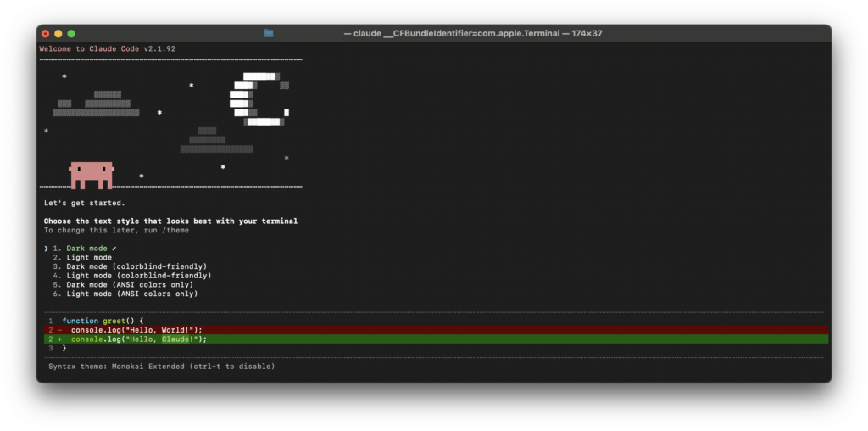Viewport: 868px width, 431px height.
Task: Click the red removed line in diff preview
Action: tap(136, 330)
